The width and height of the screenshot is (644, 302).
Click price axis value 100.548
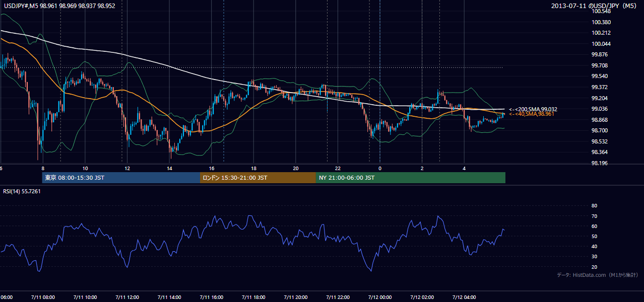[x=601, y=12]
